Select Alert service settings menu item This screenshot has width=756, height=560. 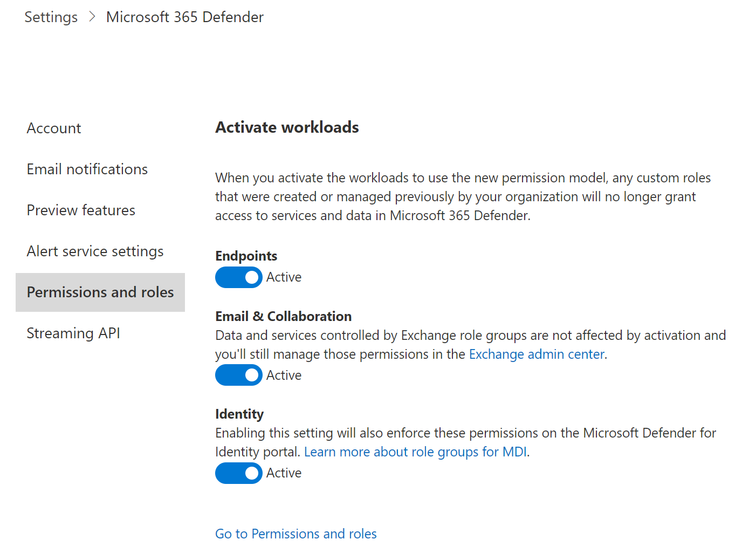[95, 251]
